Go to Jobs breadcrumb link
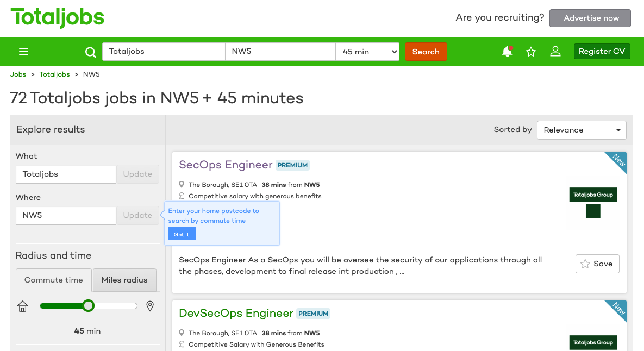The image size is (644, 351). [x=18, y=74]
